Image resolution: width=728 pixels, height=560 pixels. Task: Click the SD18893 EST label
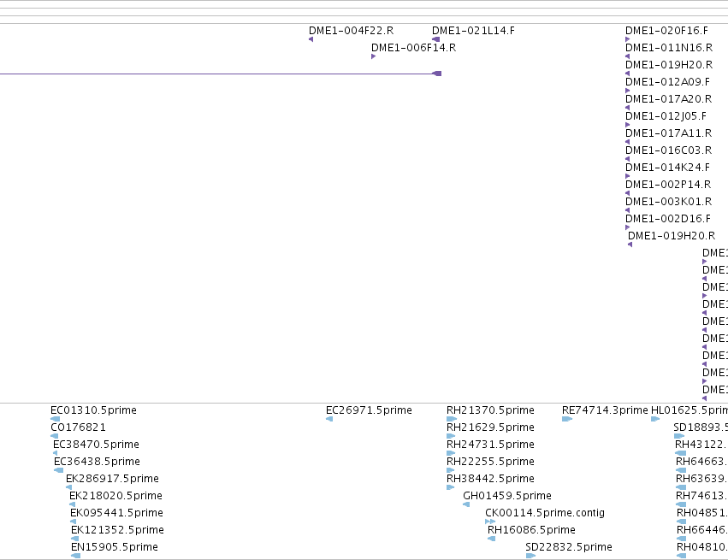(x=701, y=427)
